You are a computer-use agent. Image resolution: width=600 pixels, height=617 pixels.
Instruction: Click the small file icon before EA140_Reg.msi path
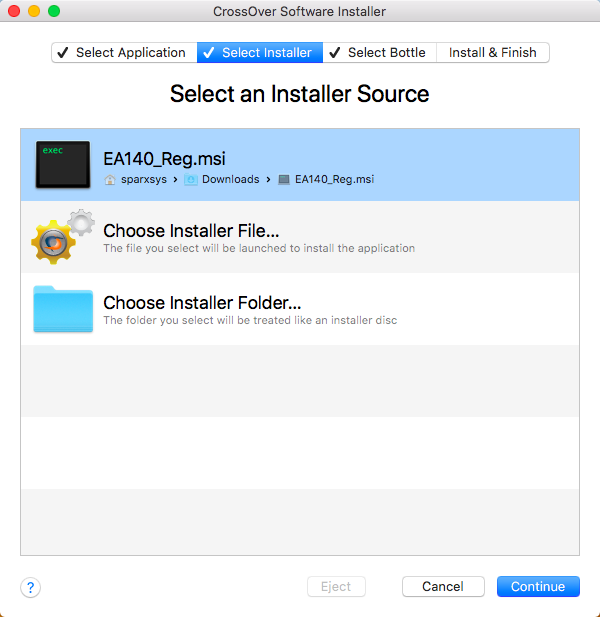tap(284, 180)
